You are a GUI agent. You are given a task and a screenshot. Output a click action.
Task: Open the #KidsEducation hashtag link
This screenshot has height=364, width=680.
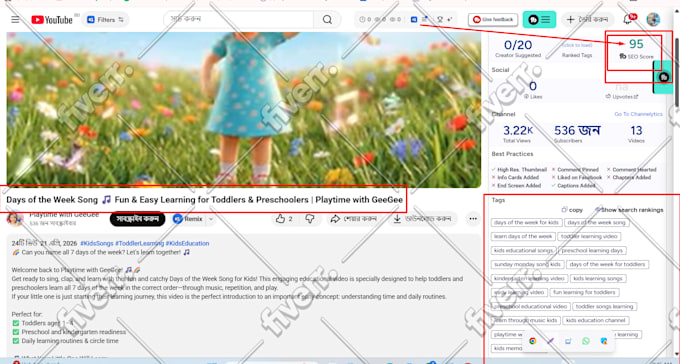(187, 243)
